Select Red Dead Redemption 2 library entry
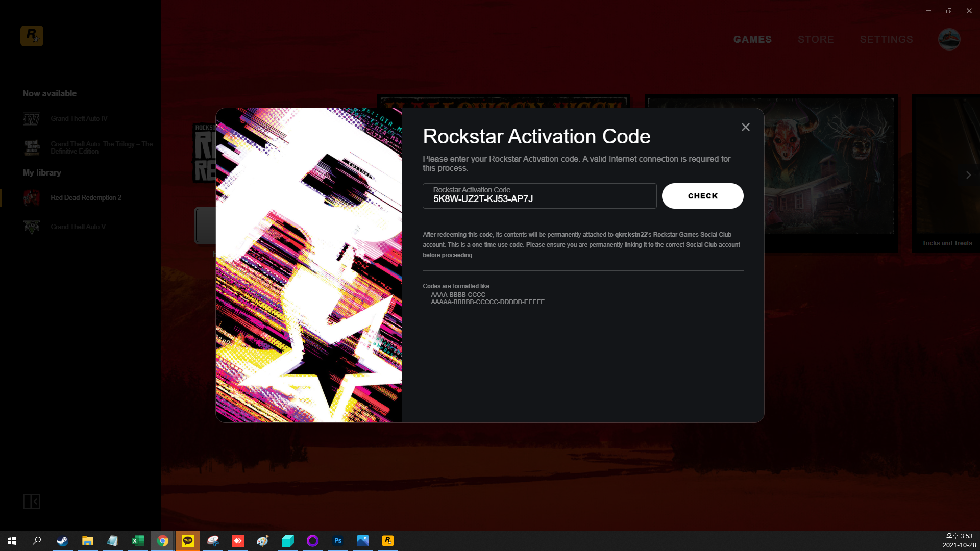 [86, 198]
